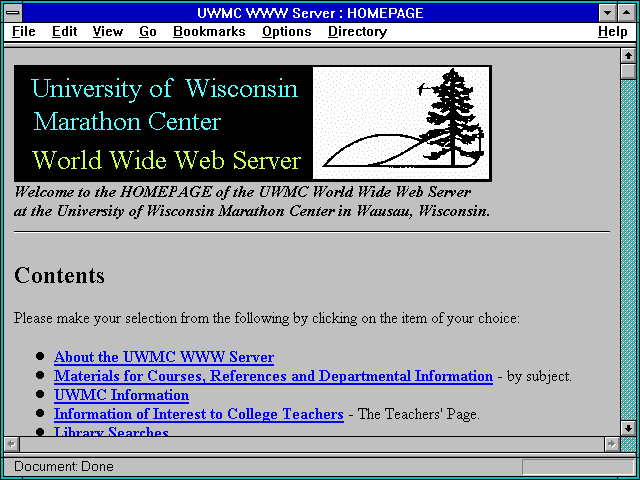Open the File menu
The image size is (640, 480).
pos(23,31)
